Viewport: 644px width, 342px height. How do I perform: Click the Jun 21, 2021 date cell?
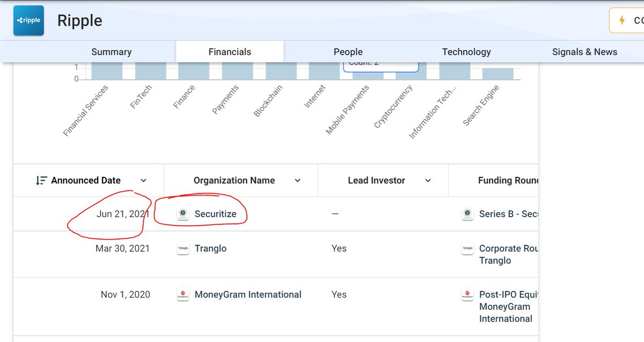(x=123, y=214)
